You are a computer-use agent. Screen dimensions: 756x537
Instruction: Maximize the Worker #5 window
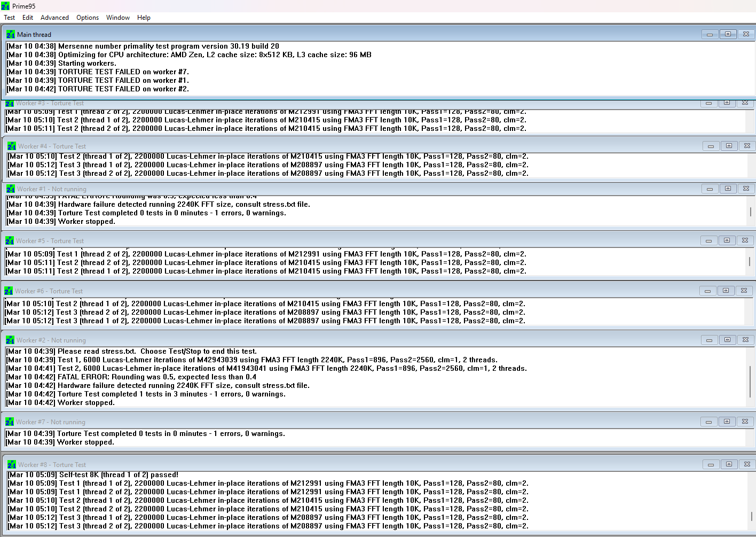coord(727,240)
